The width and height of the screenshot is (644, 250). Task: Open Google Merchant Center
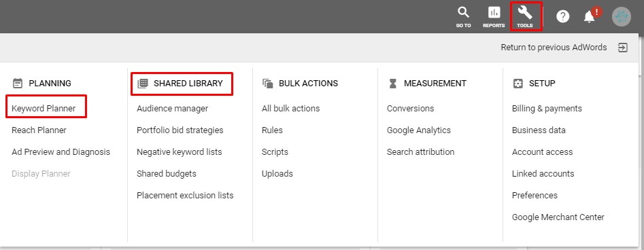(x=558, y=217)
